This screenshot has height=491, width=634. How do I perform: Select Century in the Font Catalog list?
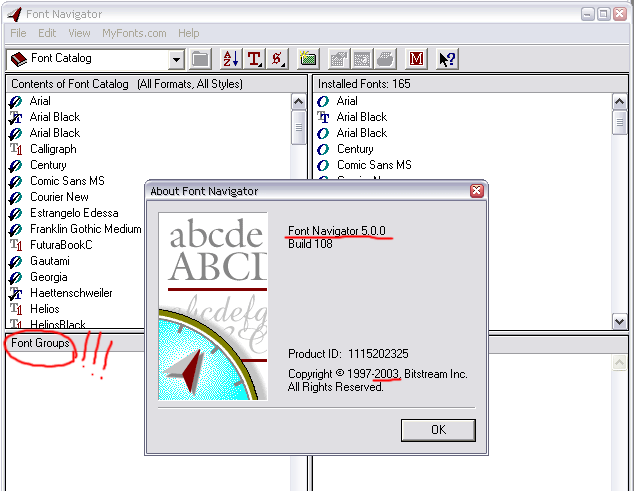pos(48,165)
